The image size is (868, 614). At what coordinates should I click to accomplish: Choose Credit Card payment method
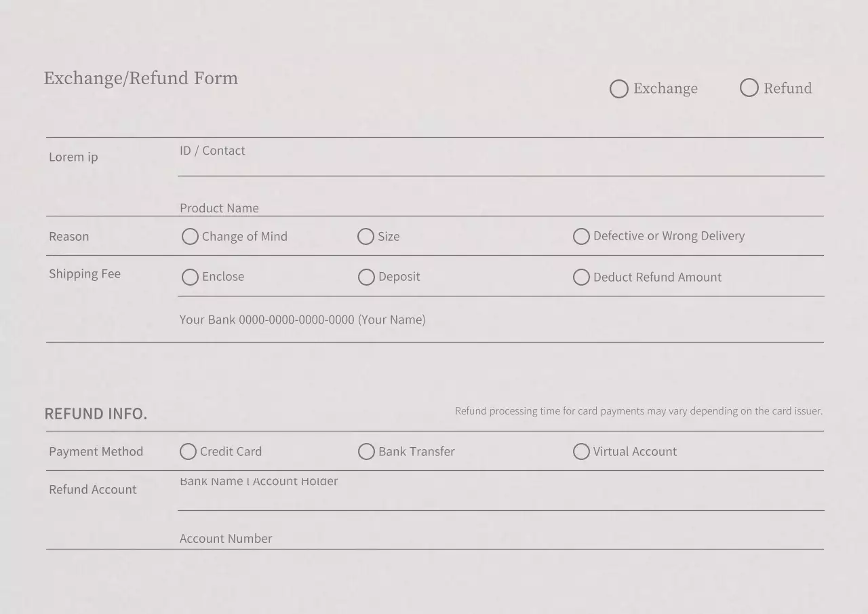pyautogui.click(x=188, y=452)
